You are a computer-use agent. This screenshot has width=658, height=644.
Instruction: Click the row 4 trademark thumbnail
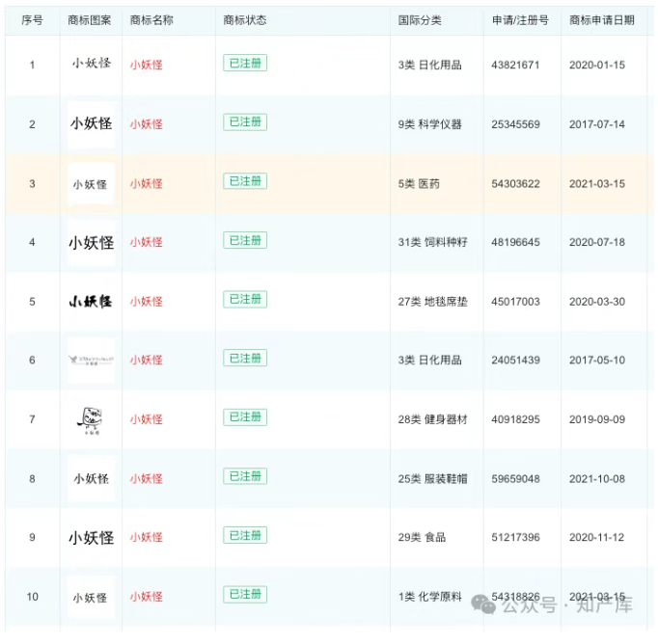(x=91, y=242)
